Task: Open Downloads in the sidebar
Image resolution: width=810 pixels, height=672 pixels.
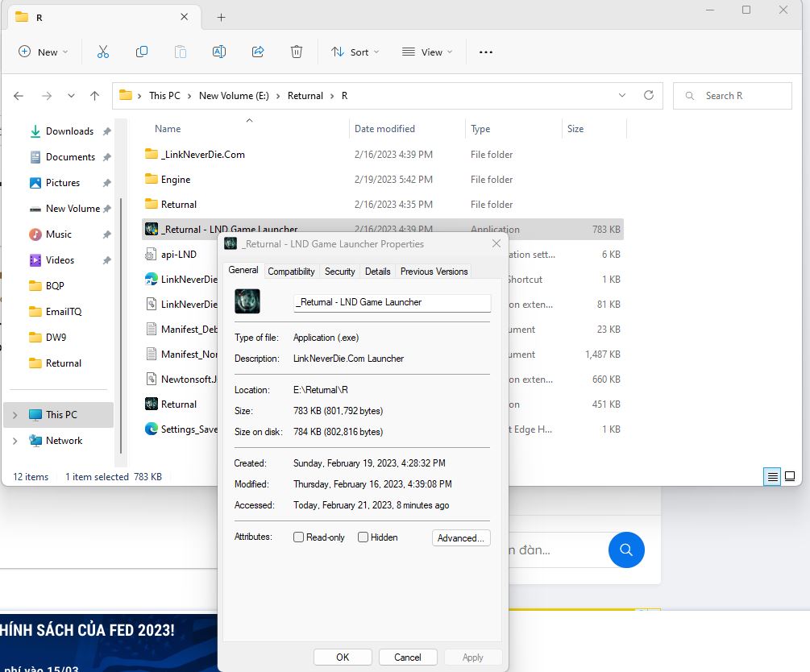Action: tap(69, 131)
